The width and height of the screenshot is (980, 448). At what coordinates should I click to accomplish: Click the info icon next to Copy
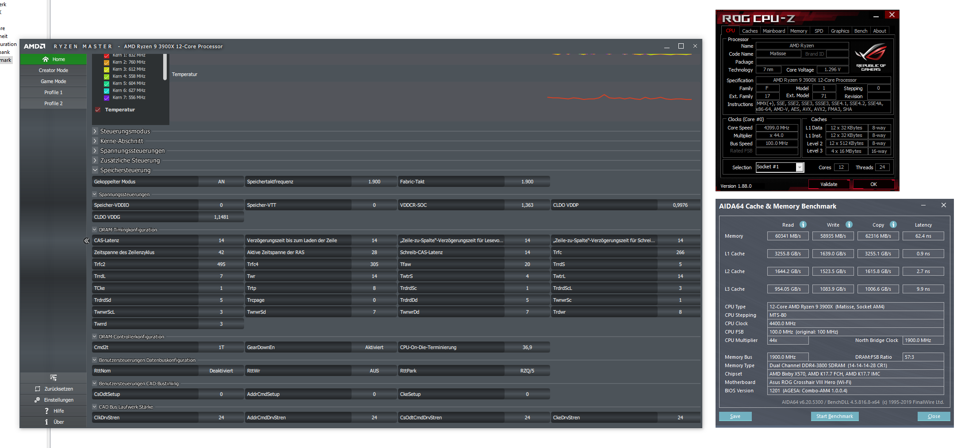(893, 224)
